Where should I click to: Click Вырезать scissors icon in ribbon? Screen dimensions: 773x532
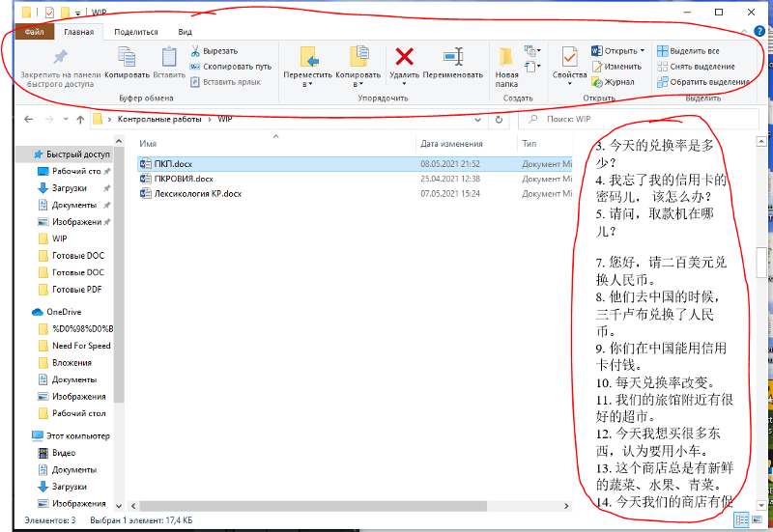click(x=196, y=51)
